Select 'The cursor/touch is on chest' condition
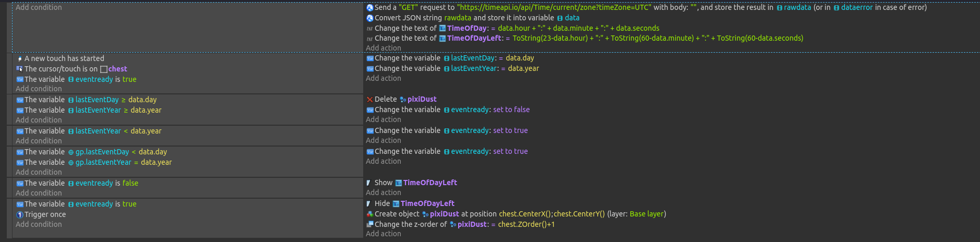Viewport: 980px width, 242px height. click(72, 69)
